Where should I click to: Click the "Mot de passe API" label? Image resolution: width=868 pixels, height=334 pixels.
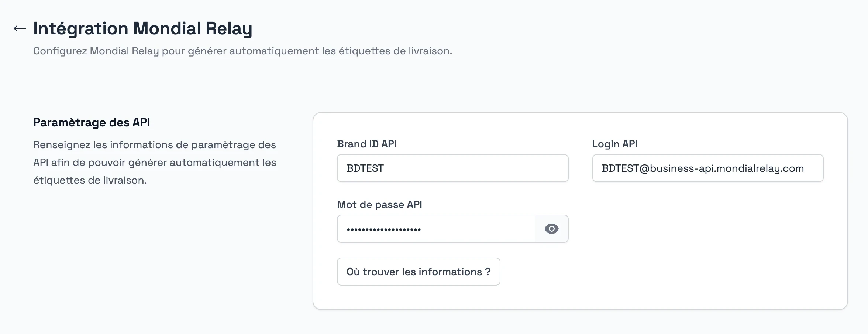[x=379, y=204]
